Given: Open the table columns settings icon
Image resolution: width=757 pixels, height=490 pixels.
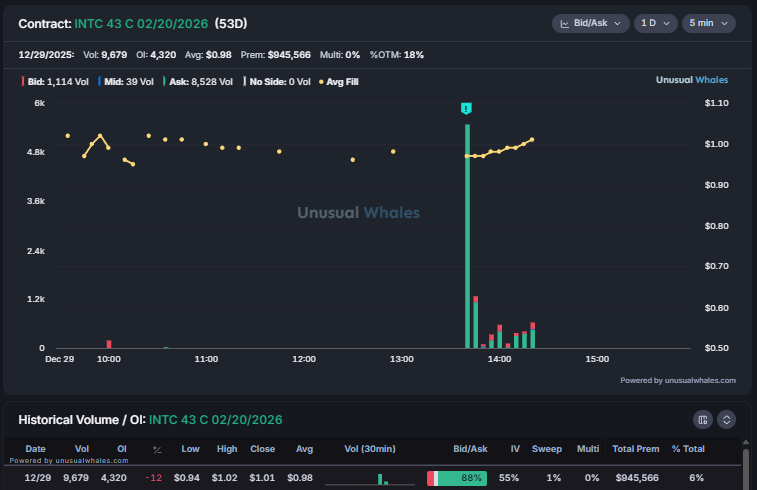Looking at the screenshot, I should click(702, 420).
